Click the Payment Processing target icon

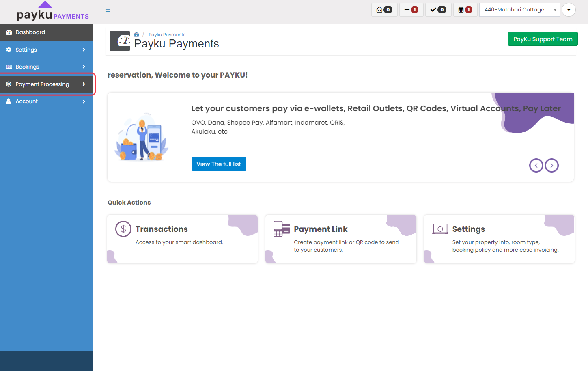9,84
